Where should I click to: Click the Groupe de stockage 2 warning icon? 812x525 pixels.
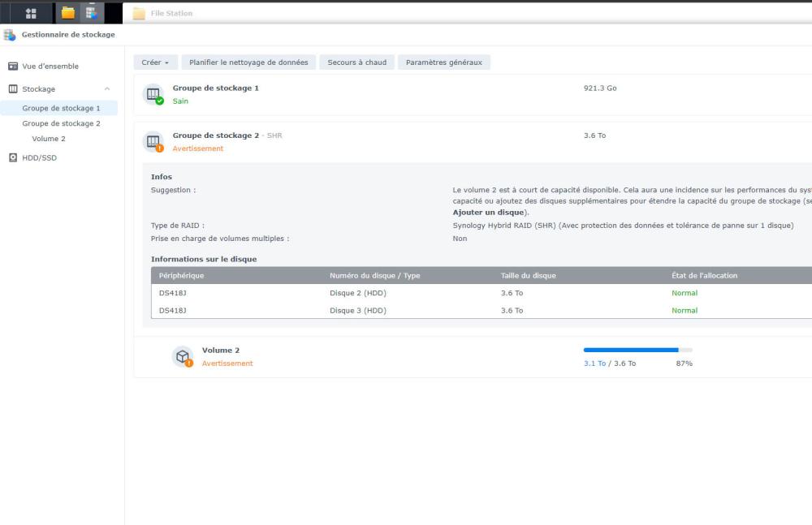153,142
